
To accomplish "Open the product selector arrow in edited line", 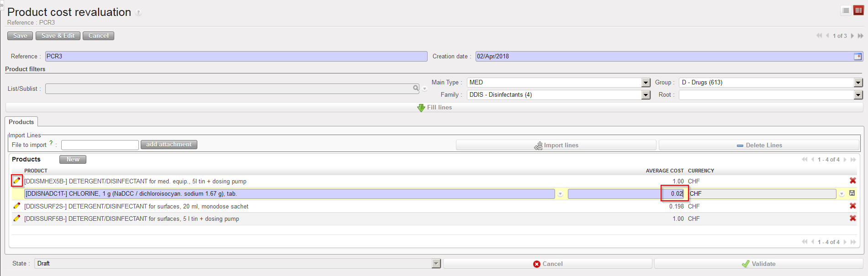I will pyautogui.click(x=560, y=194).
